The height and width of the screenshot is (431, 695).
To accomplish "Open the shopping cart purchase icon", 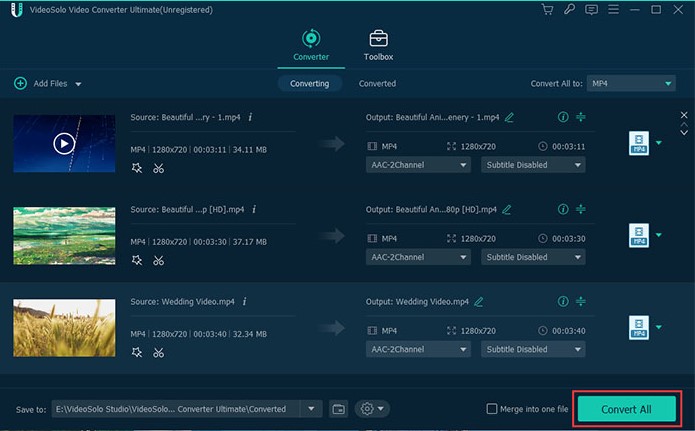I will (x=547, y=10).
